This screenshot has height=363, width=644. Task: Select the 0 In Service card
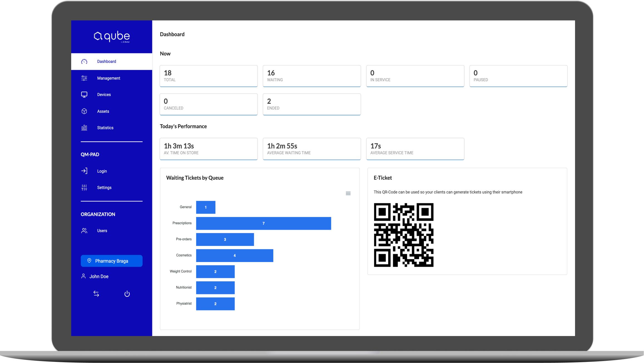click(415, 76)
